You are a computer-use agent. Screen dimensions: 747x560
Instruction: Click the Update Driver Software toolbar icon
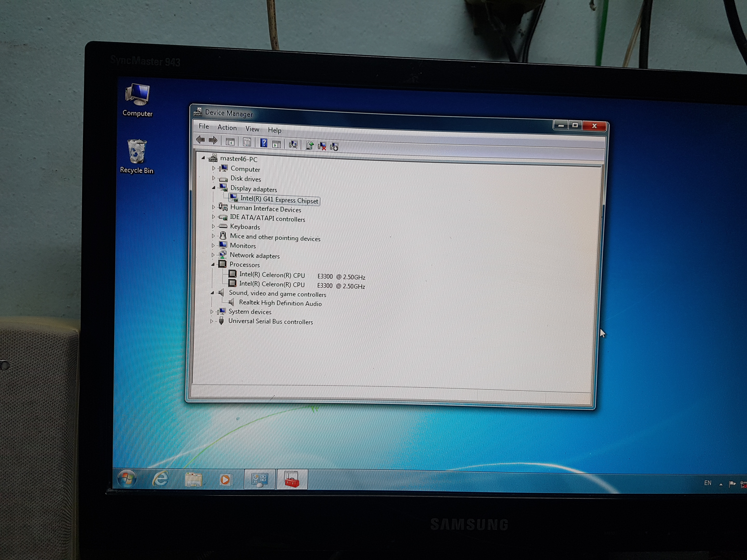(x=309, y=145)
